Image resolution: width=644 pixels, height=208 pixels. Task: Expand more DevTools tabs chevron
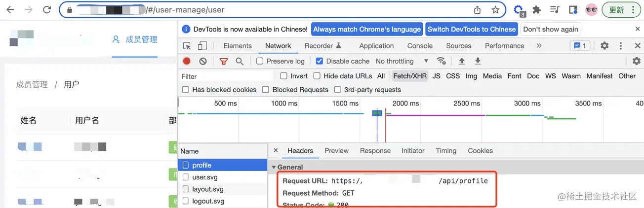(x=539, y=46)
